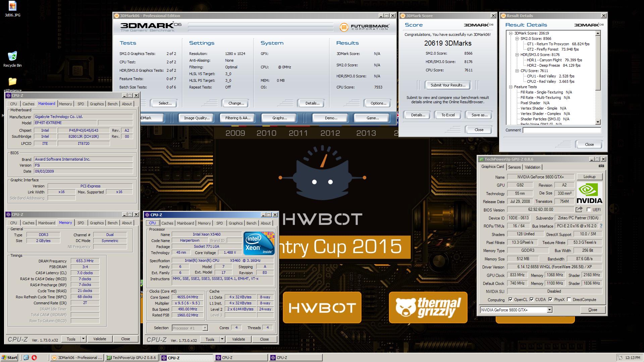Click the Bus Interface question mark icon

pyautogui.click(x=601, y=226)
